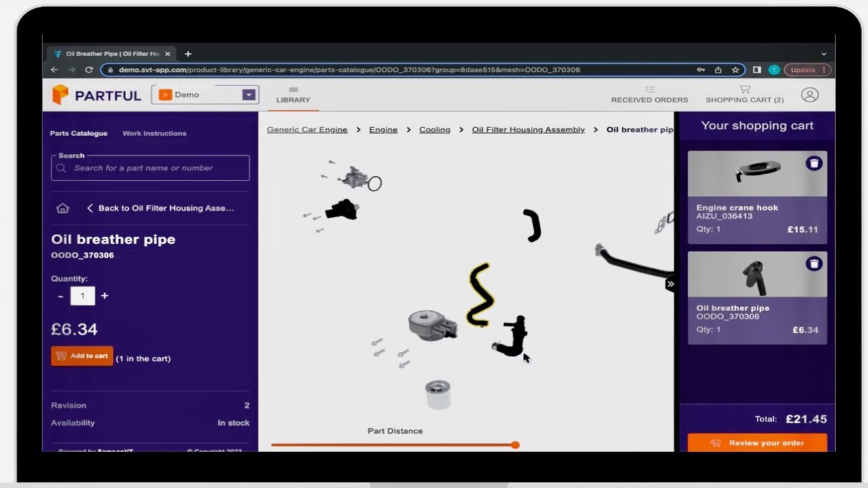
Task: Click the Add to cart button
Action: coord(82,356)
